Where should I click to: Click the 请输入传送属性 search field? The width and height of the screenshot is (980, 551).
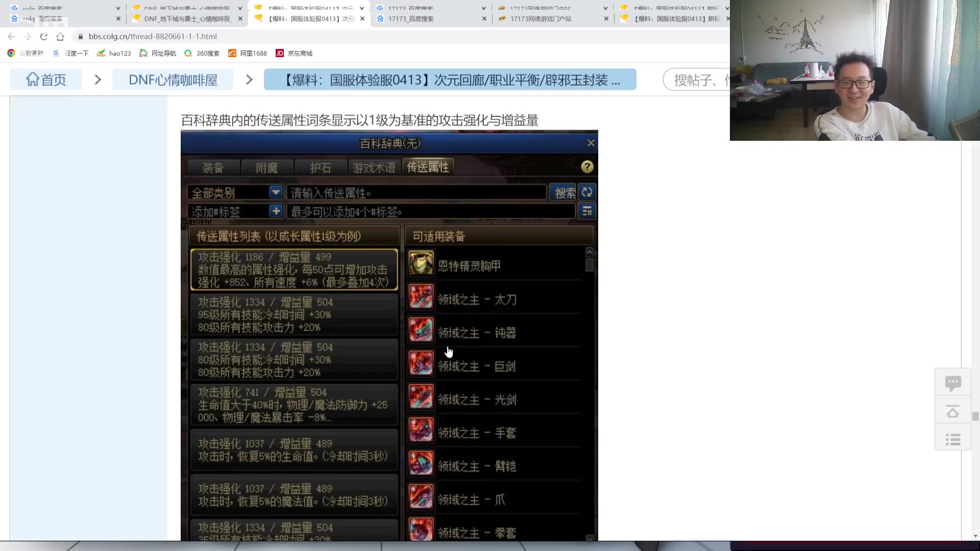click(x=416, y=193)
